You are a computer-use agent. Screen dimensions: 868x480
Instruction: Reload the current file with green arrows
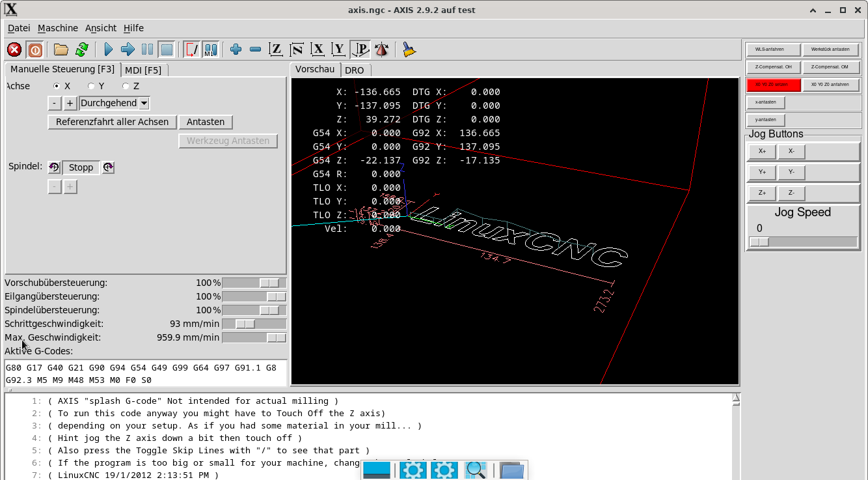pyautogui.click(x=81, y=49)
